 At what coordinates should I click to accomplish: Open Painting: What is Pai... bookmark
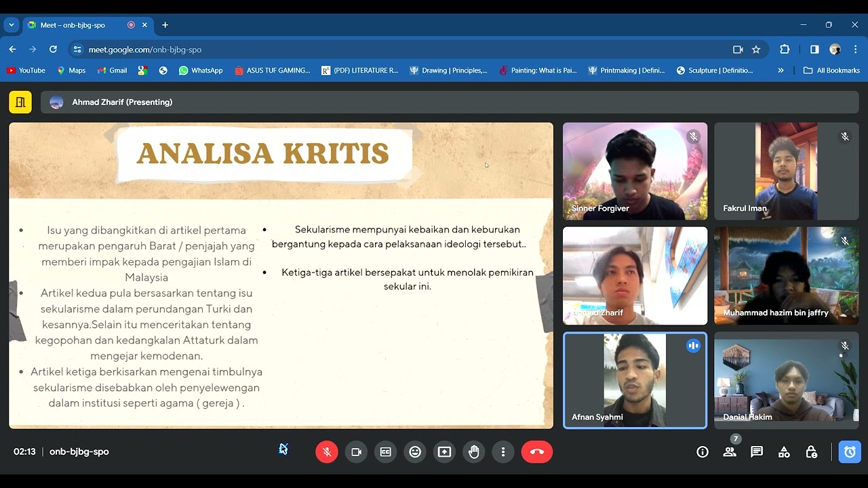coord(537,70)
